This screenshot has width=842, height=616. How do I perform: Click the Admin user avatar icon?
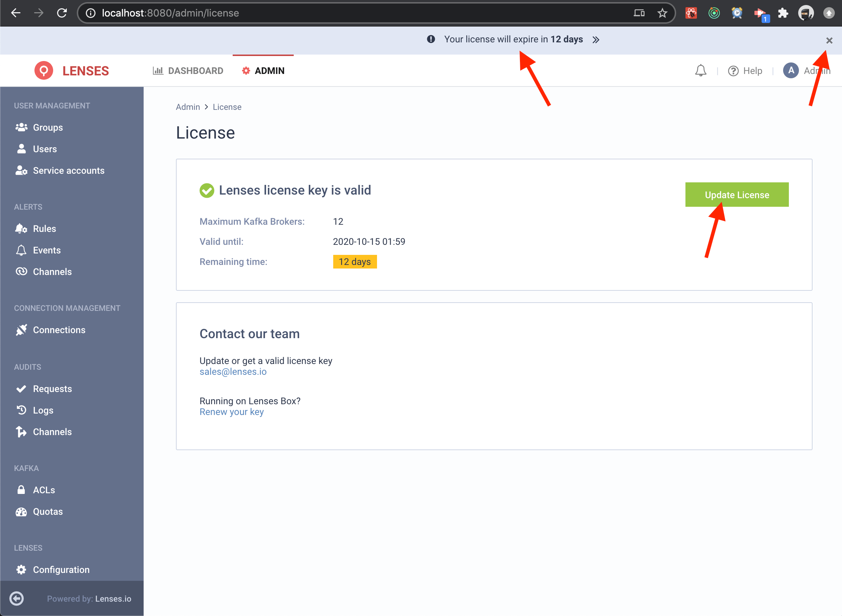[x=791, y=71]
